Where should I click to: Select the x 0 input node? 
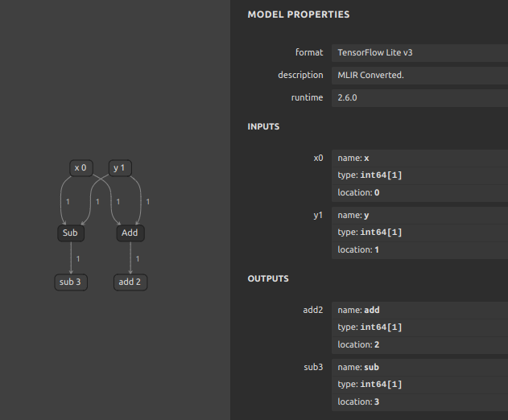tap(81, 167)
